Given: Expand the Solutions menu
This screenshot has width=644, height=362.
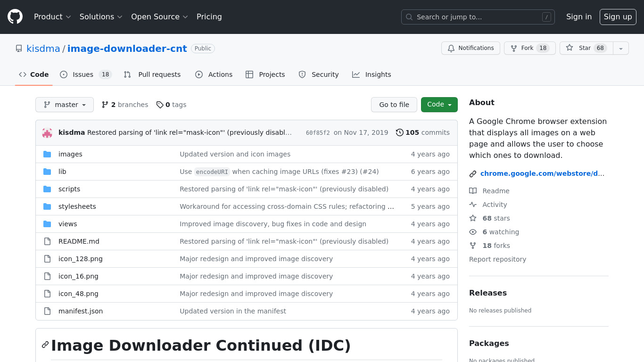Looking at the screenshot, I should (x=101, y=16).
